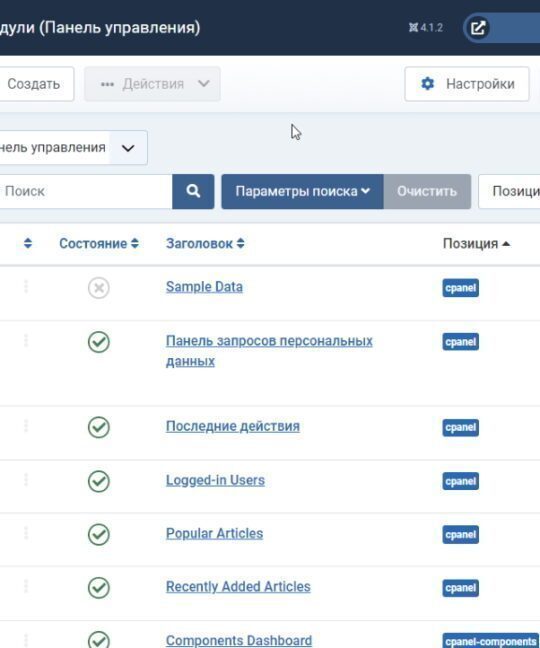Open the Logged-in Users module
This screenshot has height=648, width=540.
click(215, 480)
